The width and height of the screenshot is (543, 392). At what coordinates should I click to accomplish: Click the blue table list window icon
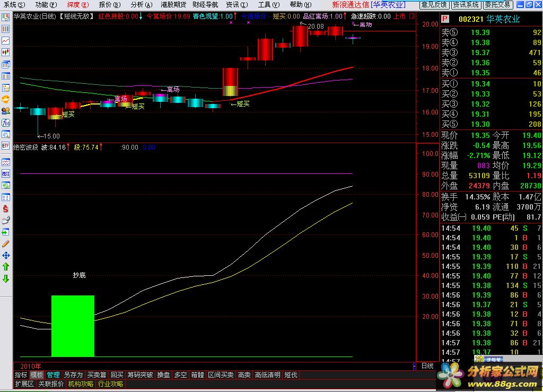pyautogui.click(x=5, y=76)
